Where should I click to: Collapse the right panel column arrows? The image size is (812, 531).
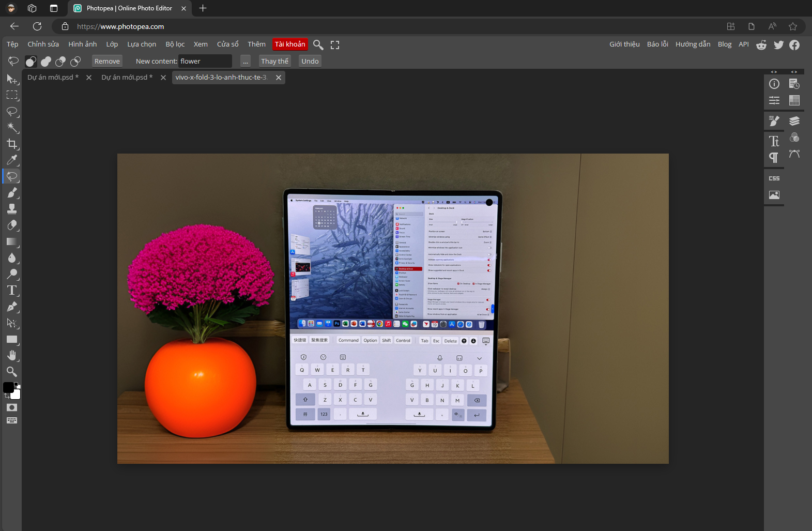(x=794, y=72)
